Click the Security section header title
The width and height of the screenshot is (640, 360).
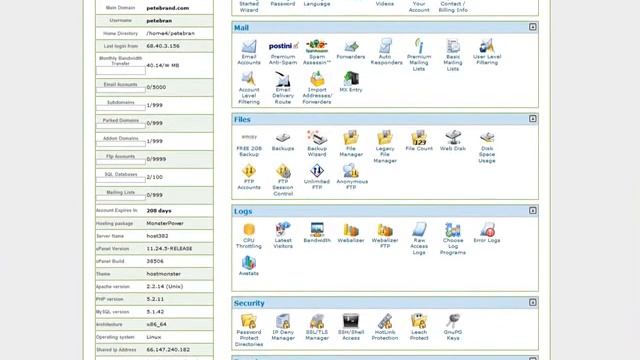pos(249,303)
